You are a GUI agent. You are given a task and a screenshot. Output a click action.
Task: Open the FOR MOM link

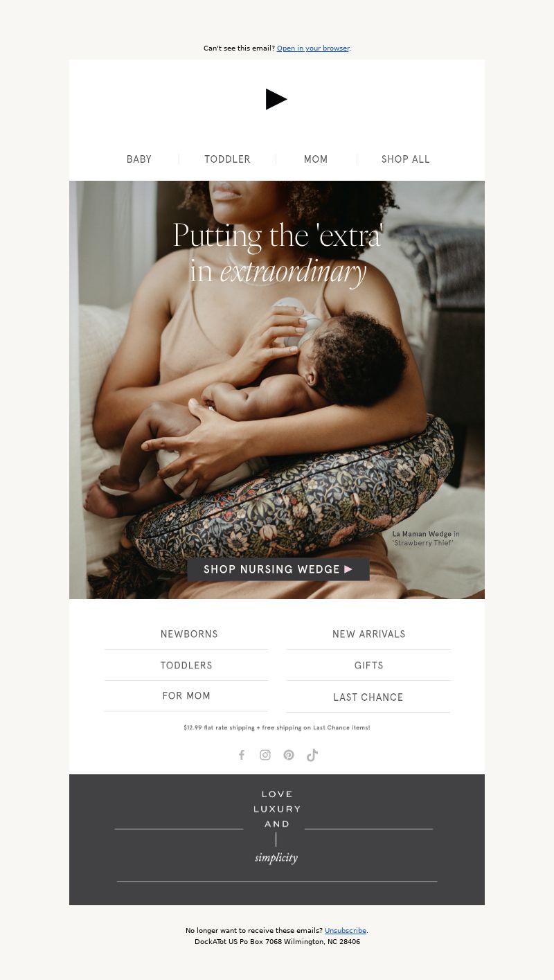tap(186, 696)
